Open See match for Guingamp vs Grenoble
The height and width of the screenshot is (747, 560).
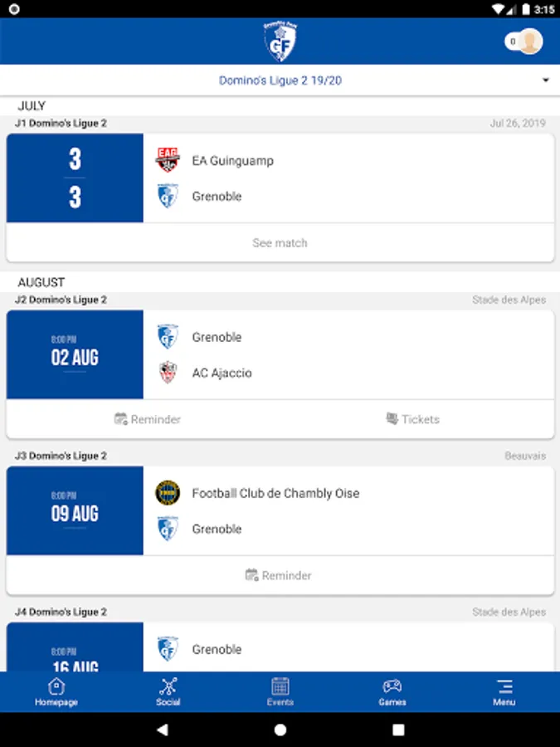(280, 243)
